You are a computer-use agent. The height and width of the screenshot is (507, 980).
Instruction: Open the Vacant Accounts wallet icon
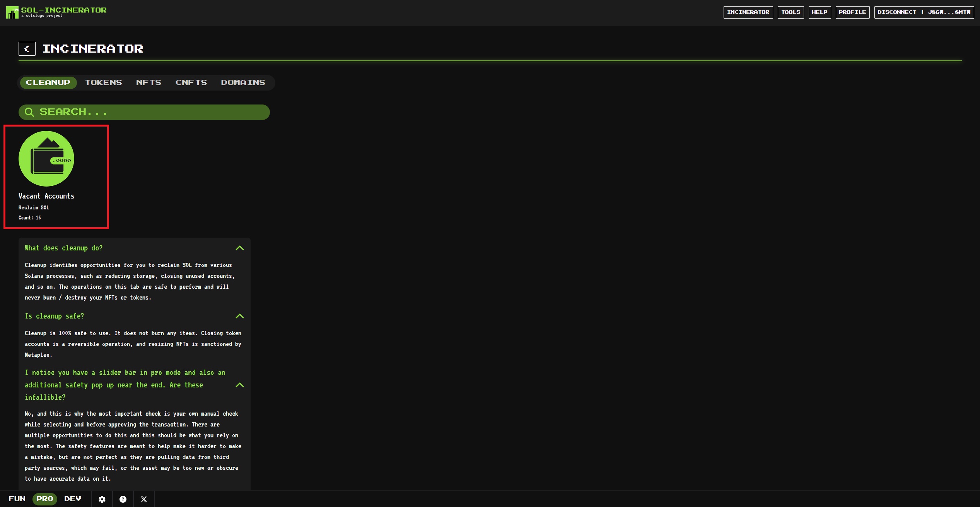click(x=46, y=159)
